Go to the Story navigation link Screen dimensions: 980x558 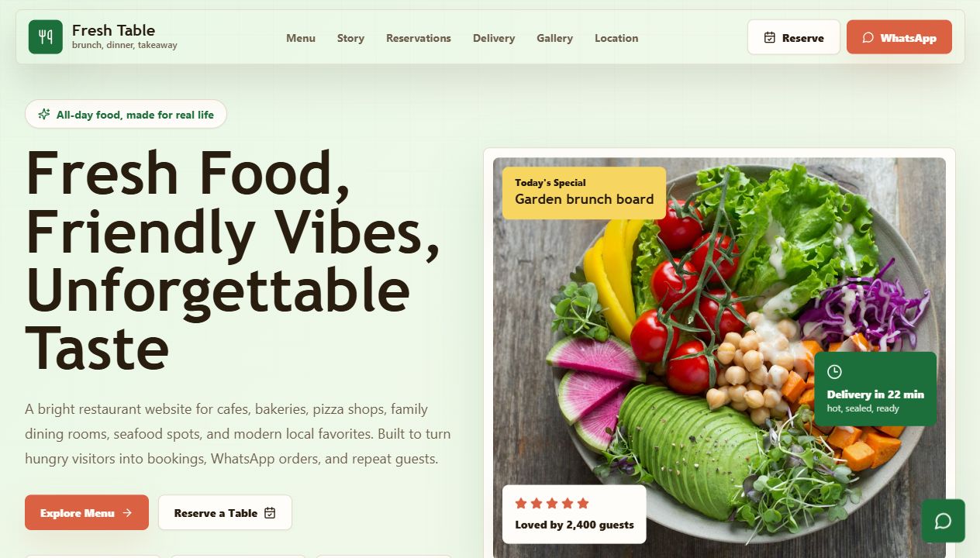pyautogui.click(x=350, y=38)
